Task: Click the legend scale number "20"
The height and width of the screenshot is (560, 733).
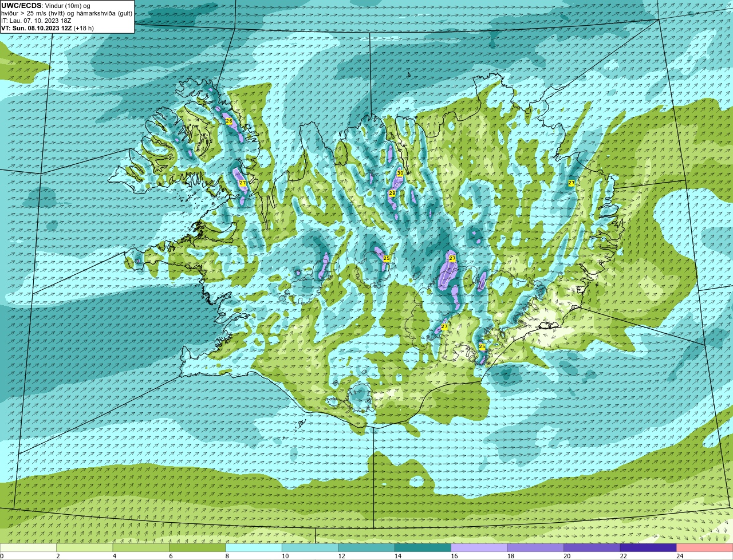Action: click(567, 556)
